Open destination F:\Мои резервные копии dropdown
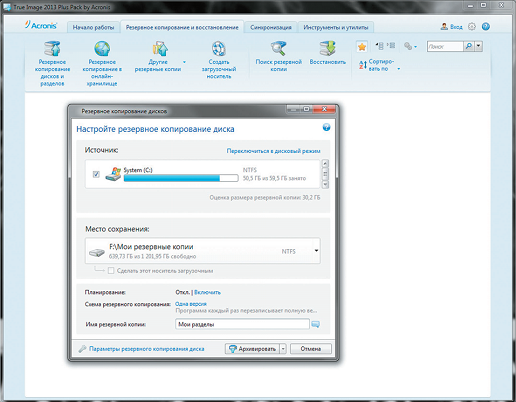 pos(316,251)
